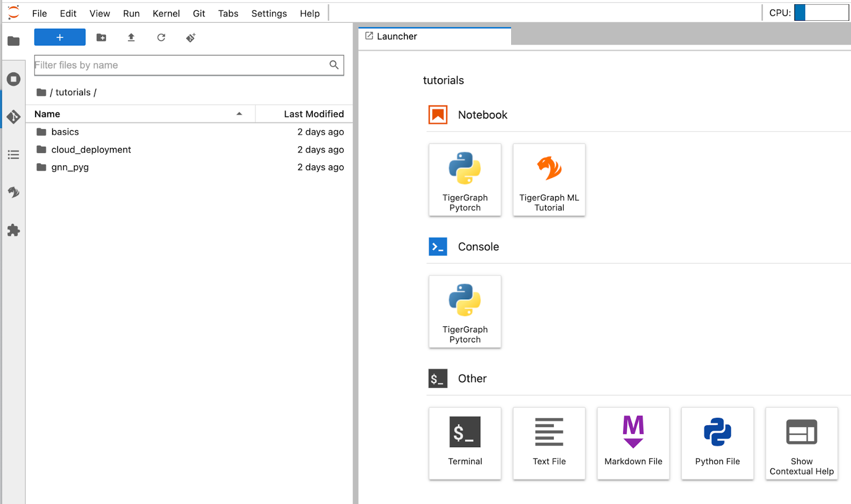851x504 pixels.
Task: Create a new Text File
Action: pyautogui.click(x=549, y=443)
